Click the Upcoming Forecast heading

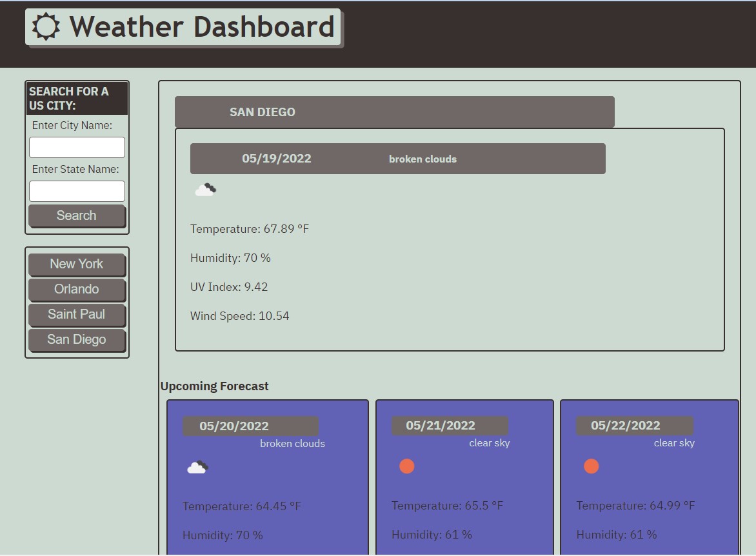(215, 386)
